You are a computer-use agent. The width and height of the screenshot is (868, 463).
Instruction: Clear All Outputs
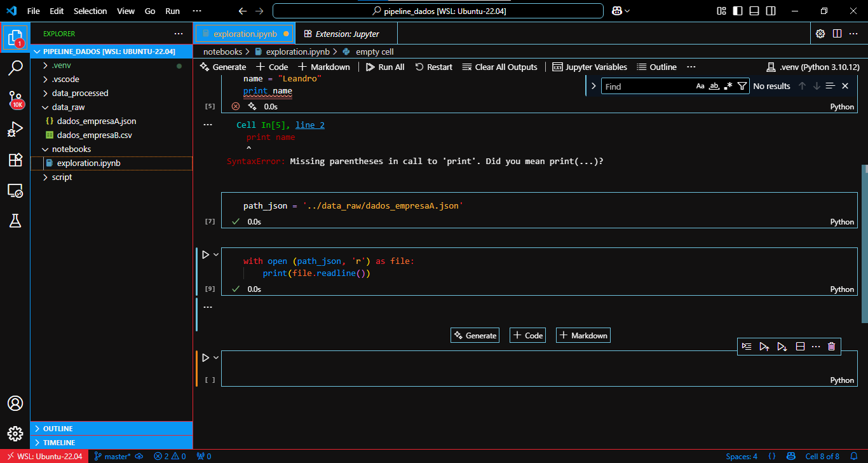tap(499, 67)
